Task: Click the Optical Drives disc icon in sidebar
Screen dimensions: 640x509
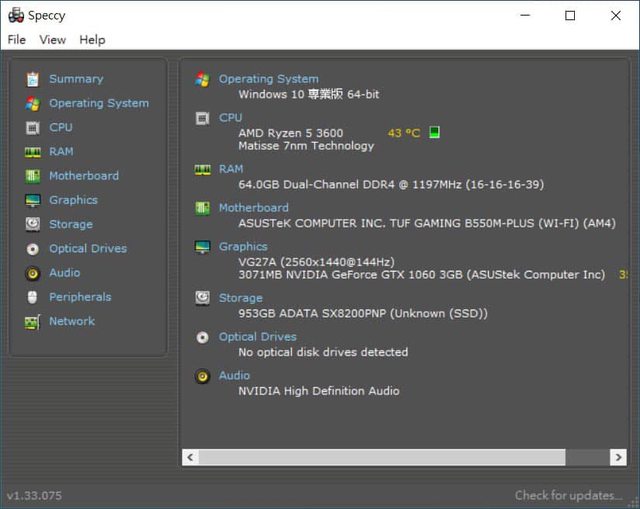Action: pyautogui.click(x=32, y=249)
